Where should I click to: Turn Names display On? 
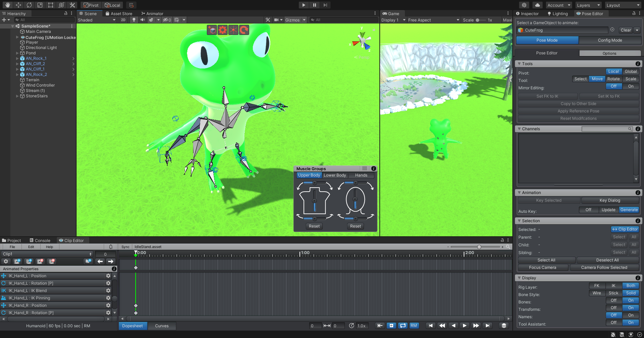pyautogui.click(x=631, y=315)
